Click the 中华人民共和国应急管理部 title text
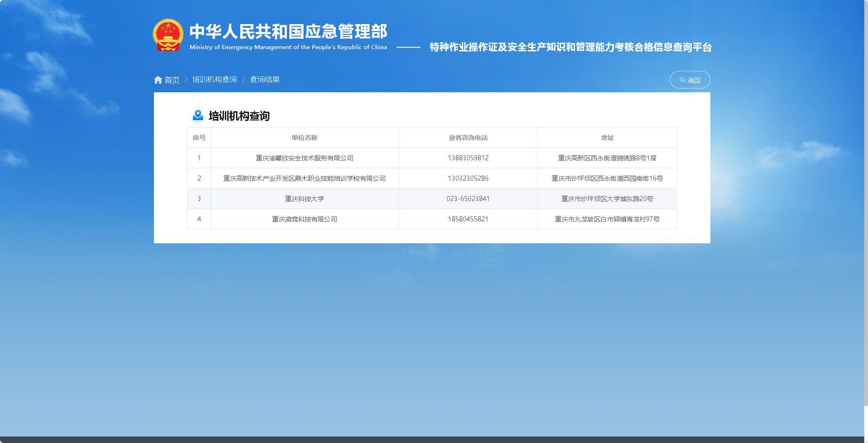This screenshot has height=443, width=868. [x=288, y=32]
